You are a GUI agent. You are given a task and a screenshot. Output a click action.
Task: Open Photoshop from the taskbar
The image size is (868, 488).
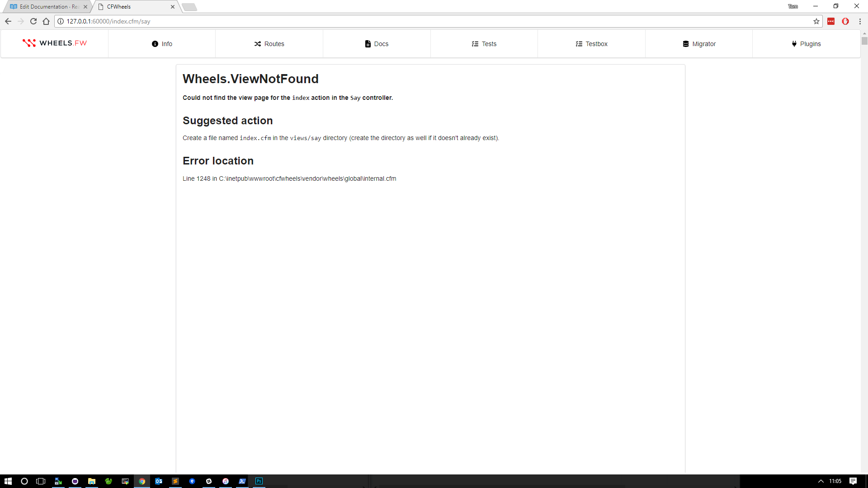259,481
